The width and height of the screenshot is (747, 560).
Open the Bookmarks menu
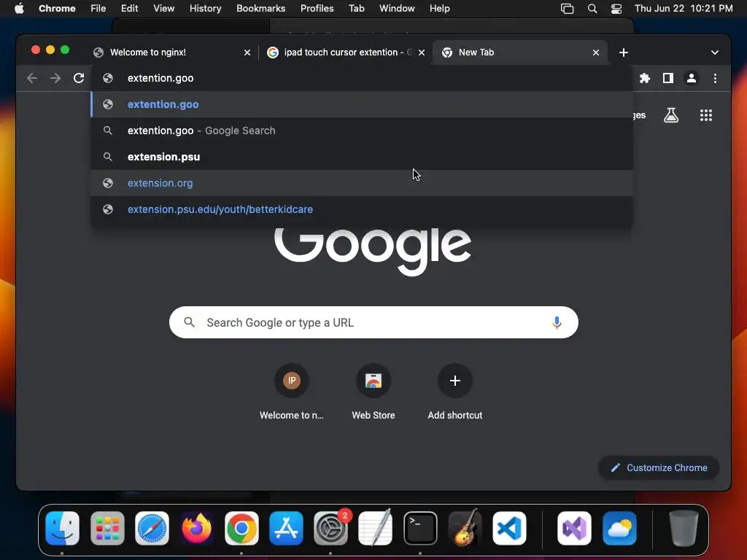click(261, 9)
